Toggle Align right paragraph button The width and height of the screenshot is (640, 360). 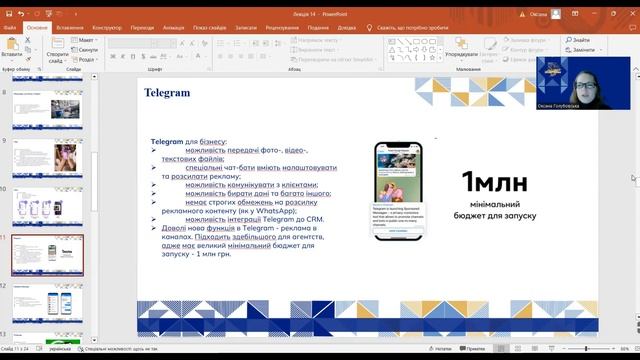(241, 56)
